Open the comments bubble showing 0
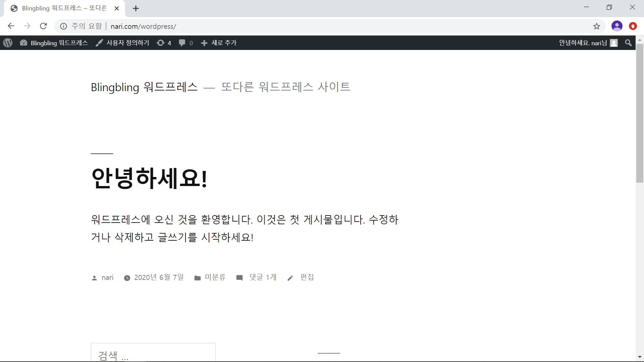The image size is (644, 362). click(x=186, y=43)
